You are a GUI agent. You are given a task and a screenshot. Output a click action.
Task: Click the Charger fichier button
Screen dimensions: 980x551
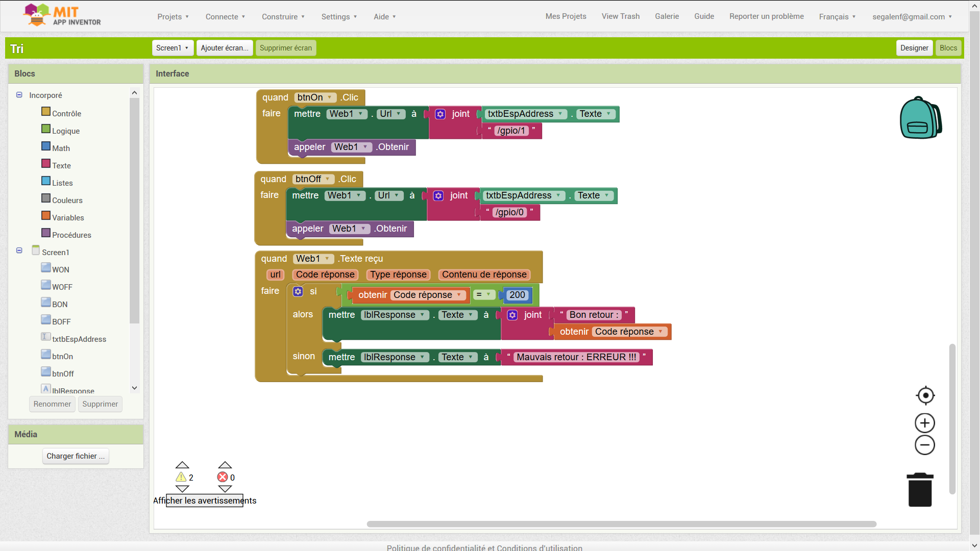pos(76,456)
